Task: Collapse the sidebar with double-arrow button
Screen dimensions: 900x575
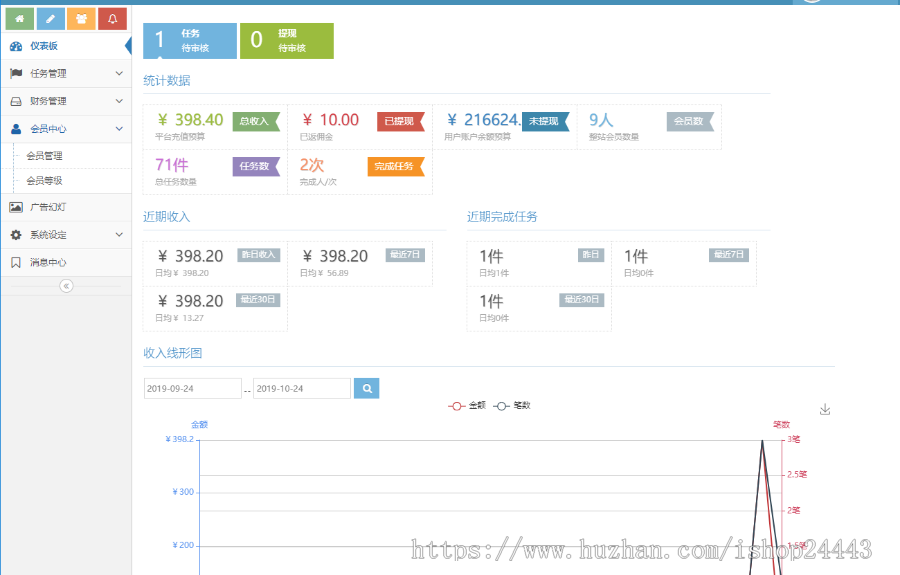Action: (67, 286)
